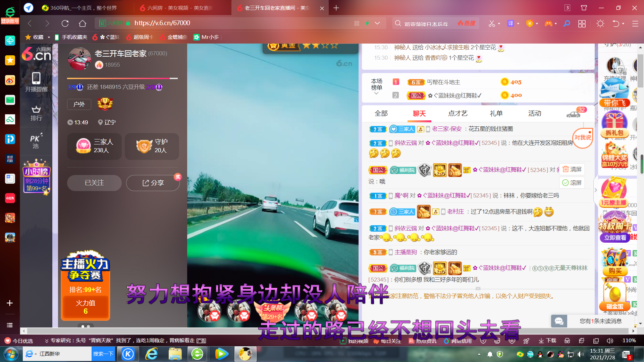Select the 礼单 tab

(496, 114)
